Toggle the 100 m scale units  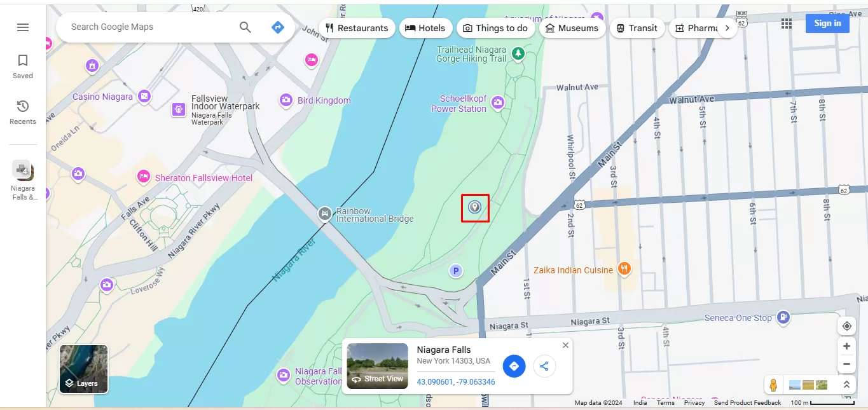point(822,403)
